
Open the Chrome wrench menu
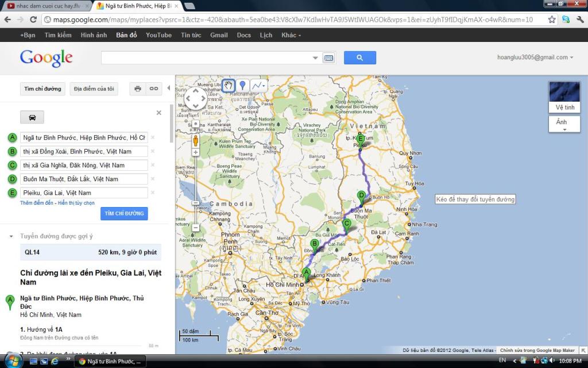[x=580, y=20]
